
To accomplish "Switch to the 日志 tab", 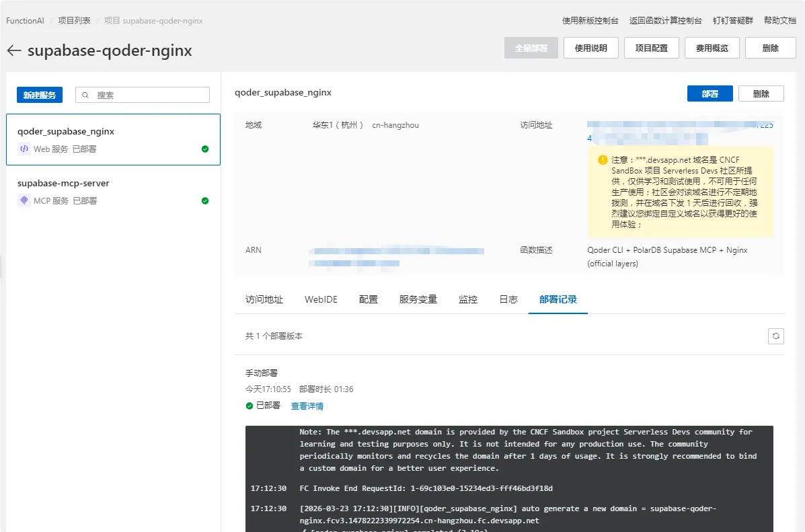I will click(508, 299).
